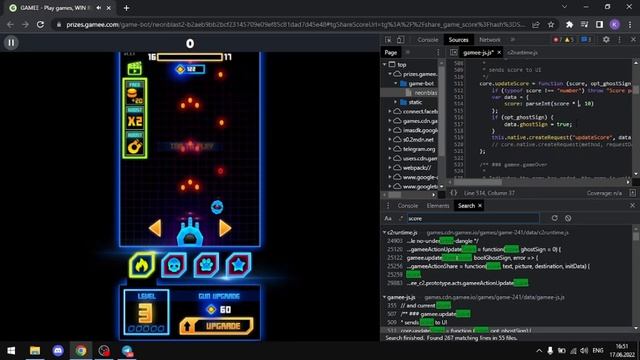640x360 pixels.
Task: Collapse the prizes.gamee domain tree node
Action: point(390,74)
